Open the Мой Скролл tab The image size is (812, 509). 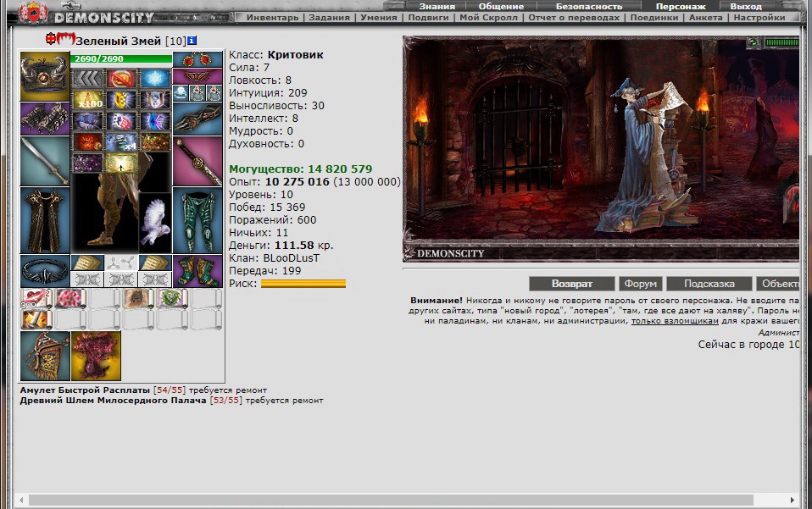coord(488,17)
